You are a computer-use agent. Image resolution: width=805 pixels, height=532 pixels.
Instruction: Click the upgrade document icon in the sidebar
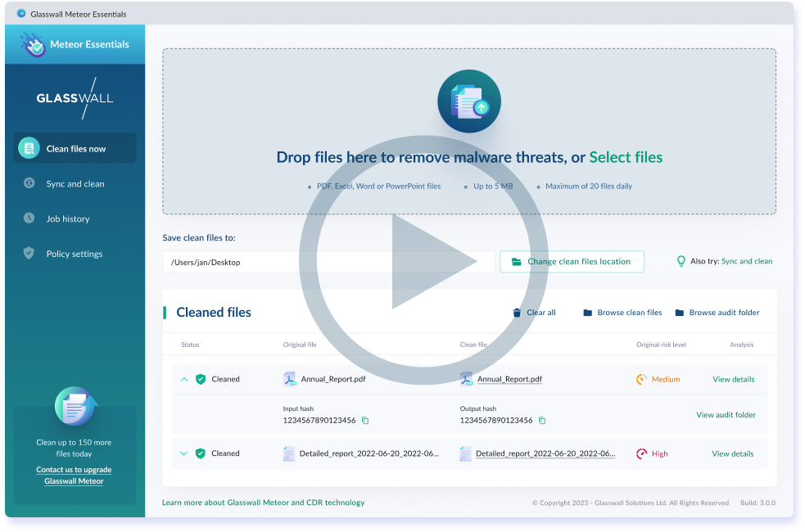75,406
